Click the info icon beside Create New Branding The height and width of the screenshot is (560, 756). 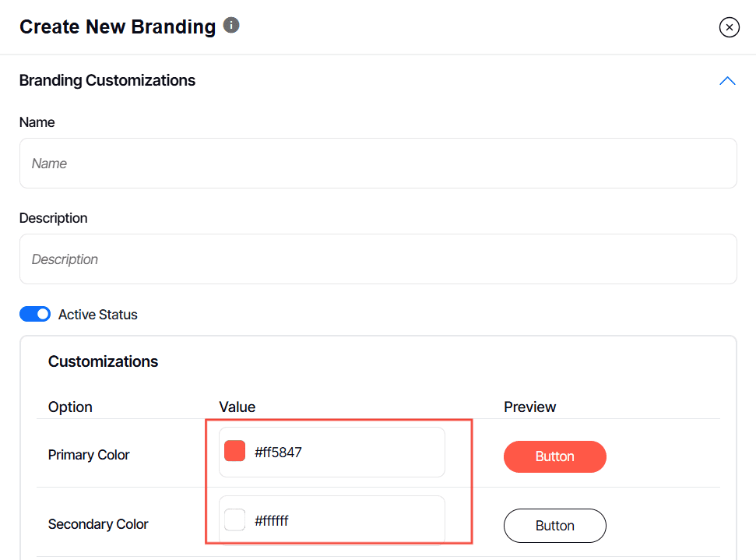tap(231, 26)
